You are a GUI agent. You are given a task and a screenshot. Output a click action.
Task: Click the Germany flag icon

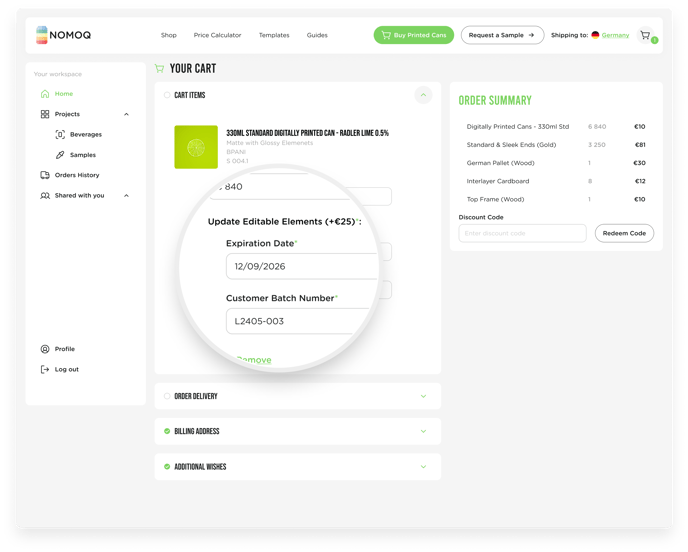click(x=595, y=35)
